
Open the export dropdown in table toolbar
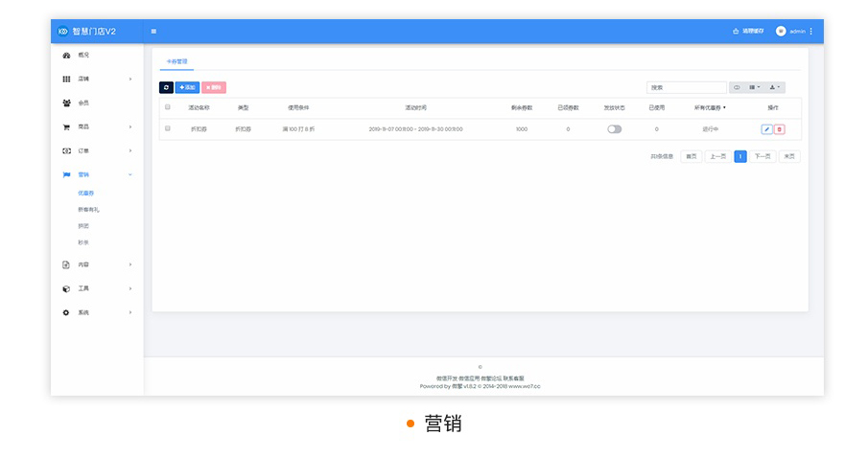775,87
